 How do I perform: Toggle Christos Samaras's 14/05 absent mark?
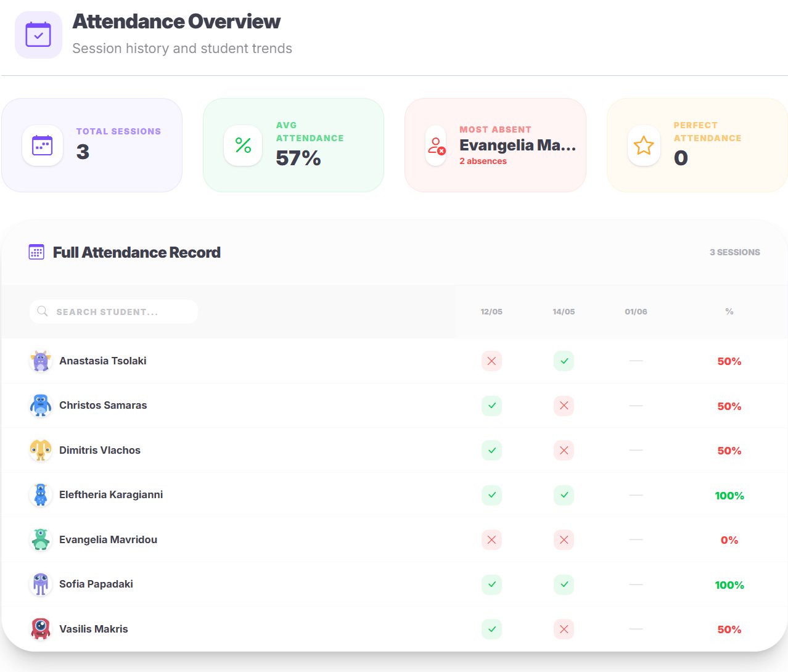(564, 406)
